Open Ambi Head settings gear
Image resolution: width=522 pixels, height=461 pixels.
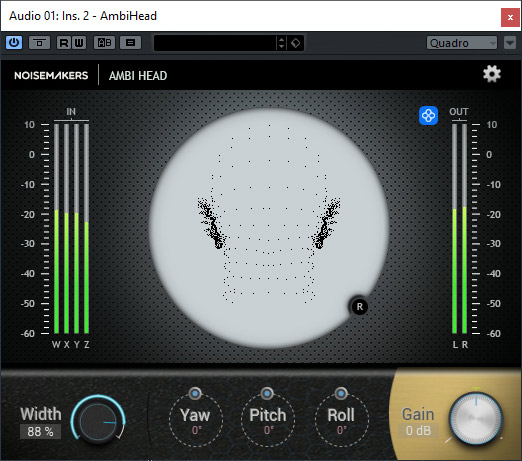pos(492,74)
